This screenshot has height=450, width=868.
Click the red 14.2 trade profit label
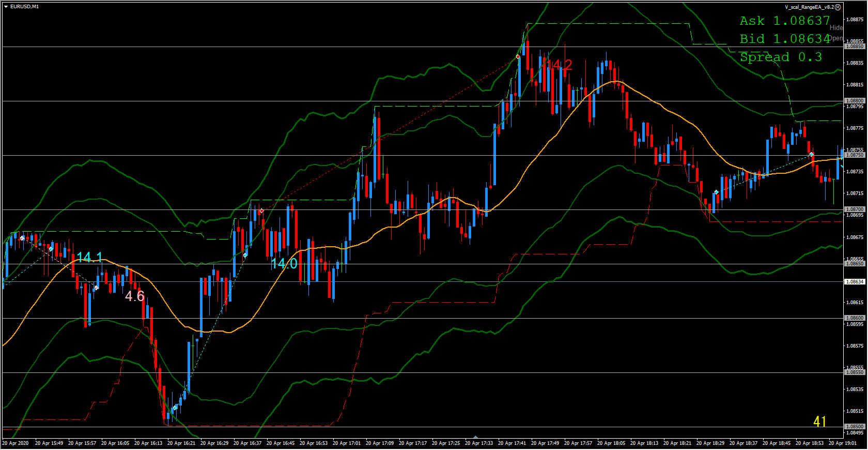click(x=560, y=65)
